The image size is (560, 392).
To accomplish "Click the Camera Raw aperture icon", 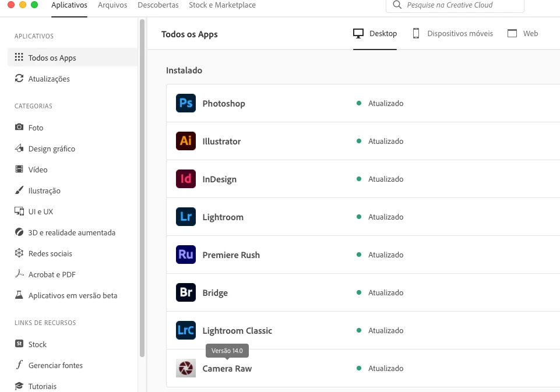I will click(x=186, y=369).
